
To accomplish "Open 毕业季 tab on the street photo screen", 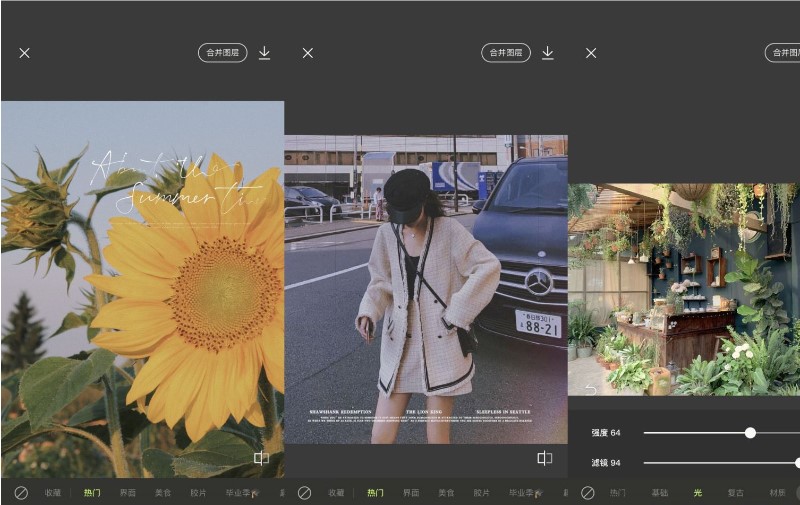I will pos(526,493).
